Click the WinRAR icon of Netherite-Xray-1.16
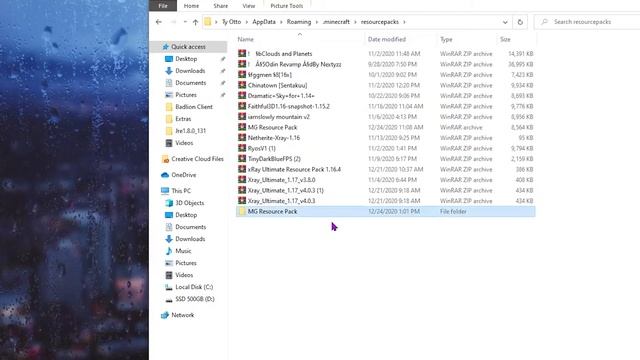The height and width of the screenshot is (360, 640). tap(242, 138)
